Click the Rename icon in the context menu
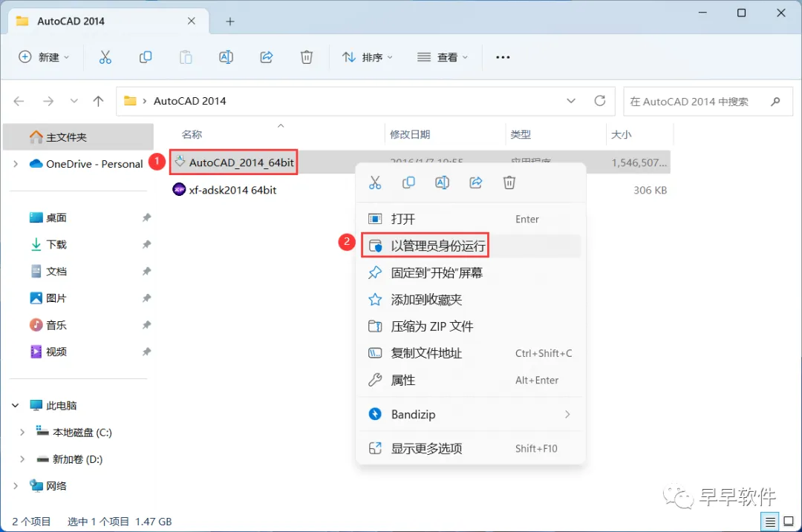This screenshot has height=532, width=802. point(442,183)
